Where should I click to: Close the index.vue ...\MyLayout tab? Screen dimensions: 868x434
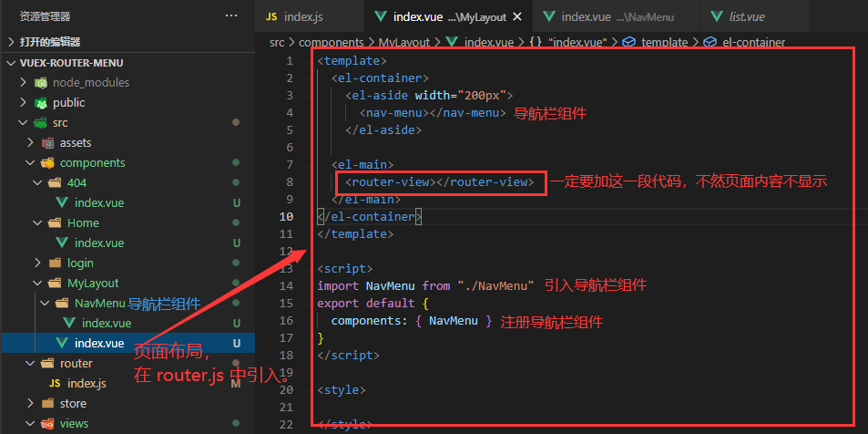[x=517, y=16]
